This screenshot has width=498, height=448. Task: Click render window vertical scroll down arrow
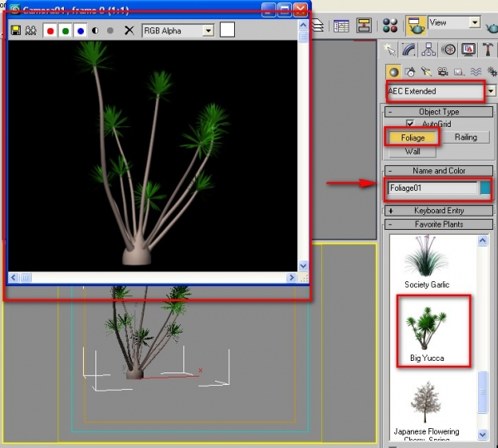[x=303, y=265]
